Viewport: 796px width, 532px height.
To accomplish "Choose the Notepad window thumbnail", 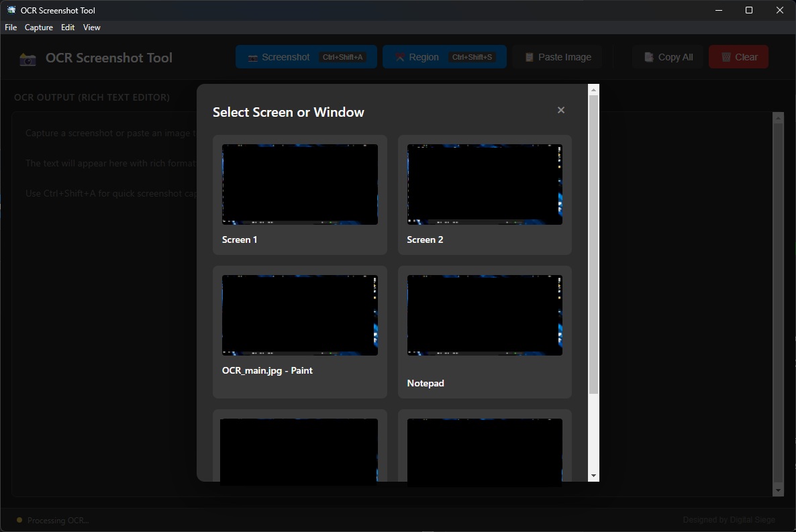I will point(485,315).
